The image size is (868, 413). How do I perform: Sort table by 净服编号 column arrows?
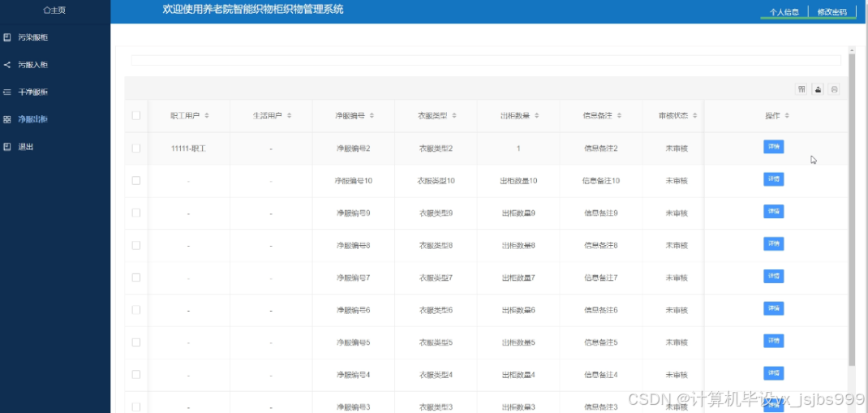click(x=372, y=116)
